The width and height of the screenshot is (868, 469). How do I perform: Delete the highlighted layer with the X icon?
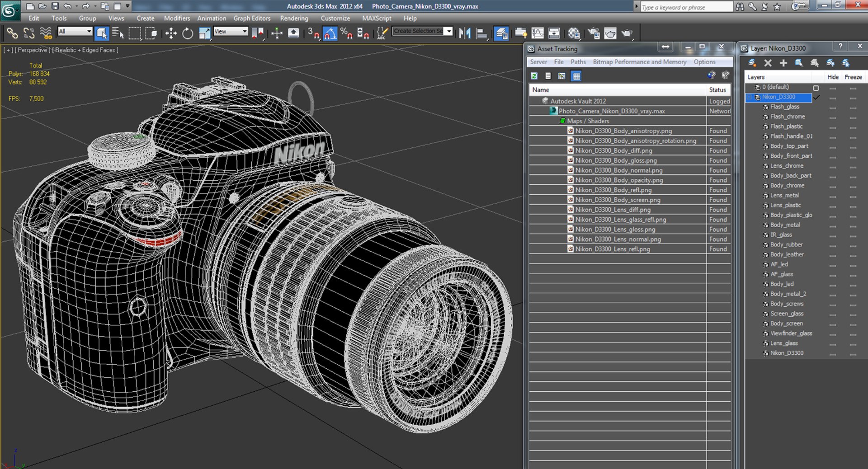pyautogui.click(x=768, y=63)
